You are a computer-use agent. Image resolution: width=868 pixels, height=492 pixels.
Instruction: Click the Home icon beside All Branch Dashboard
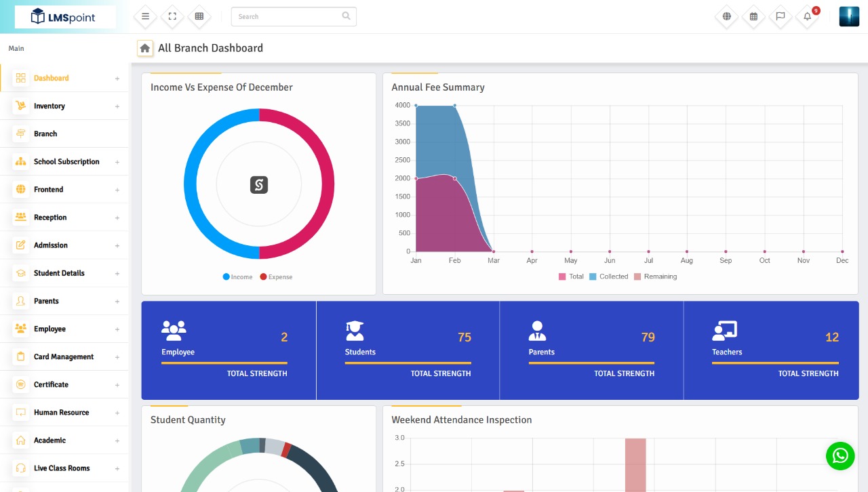coord(144,47)
